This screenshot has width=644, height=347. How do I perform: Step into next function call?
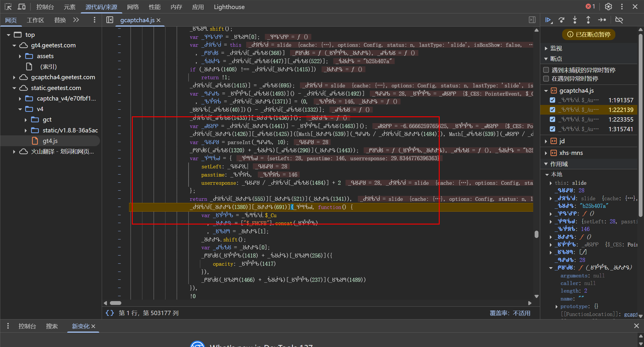tap(575, 20)
